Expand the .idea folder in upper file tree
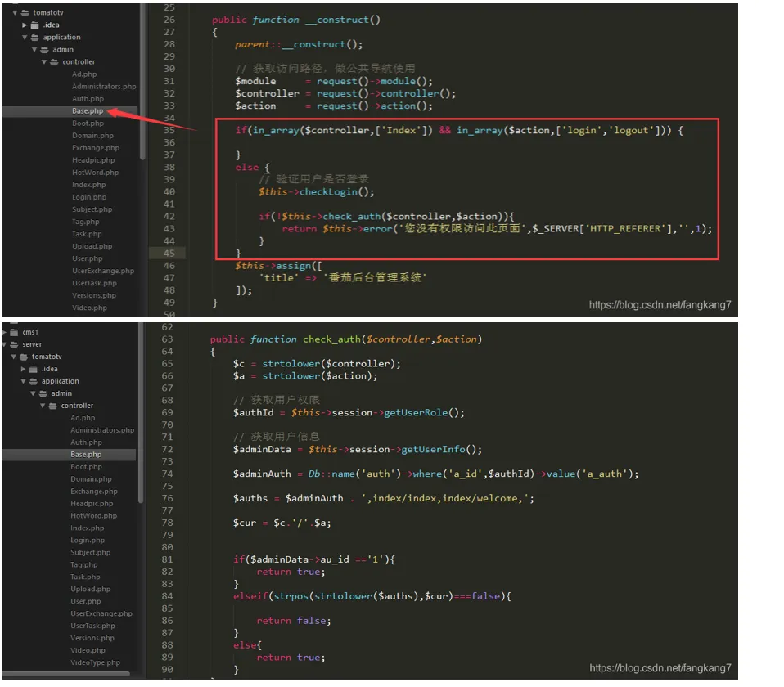 [25, 25]
